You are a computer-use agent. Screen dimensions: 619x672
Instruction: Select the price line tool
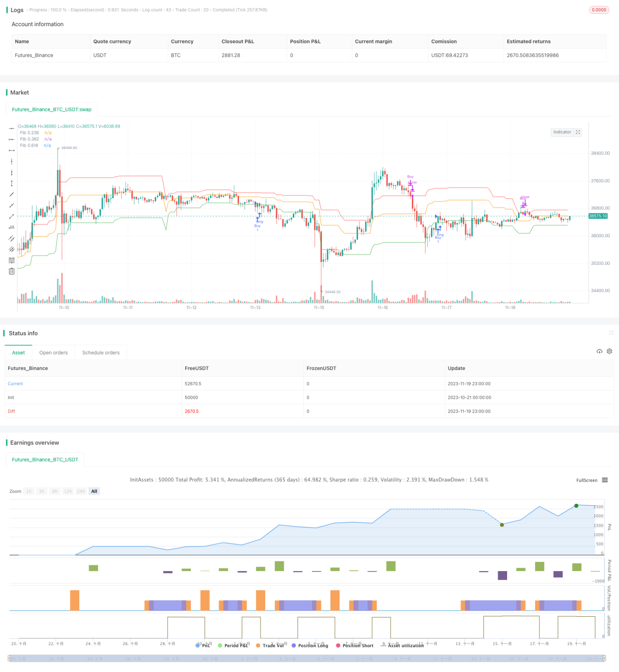pos(11,227)
